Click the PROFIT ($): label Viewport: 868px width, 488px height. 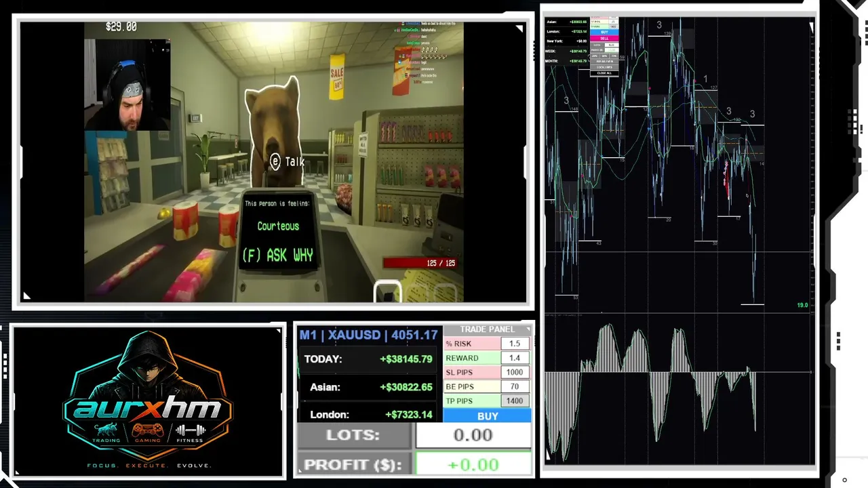pyautogui.click(x=353, y=465)
